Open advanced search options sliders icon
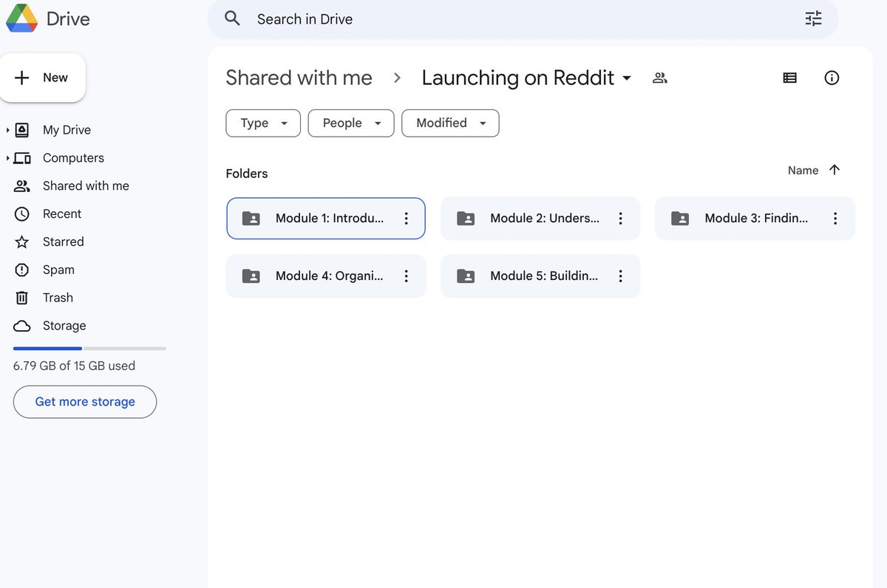 [x=813, y=18]
